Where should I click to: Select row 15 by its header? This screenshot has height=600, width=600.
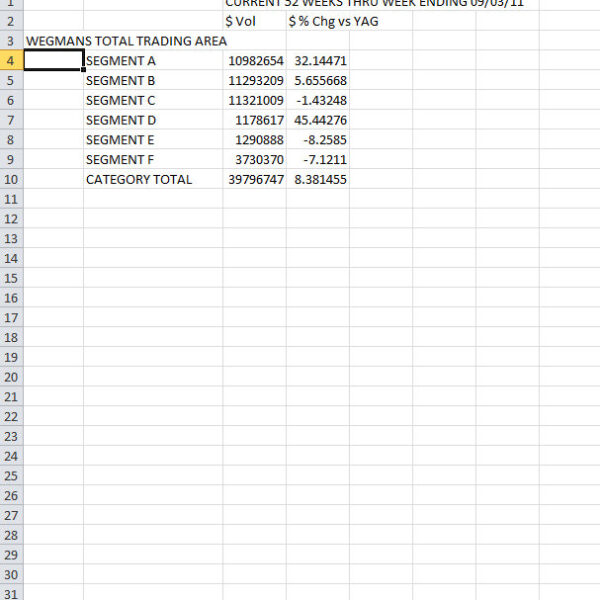point(11,278)
